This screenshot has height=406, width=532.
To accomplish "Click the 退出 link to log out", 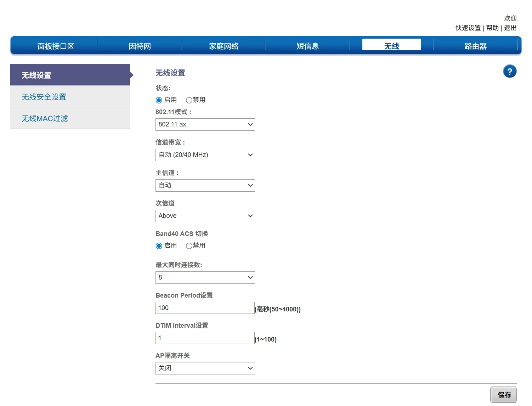I will click(510, 28).
